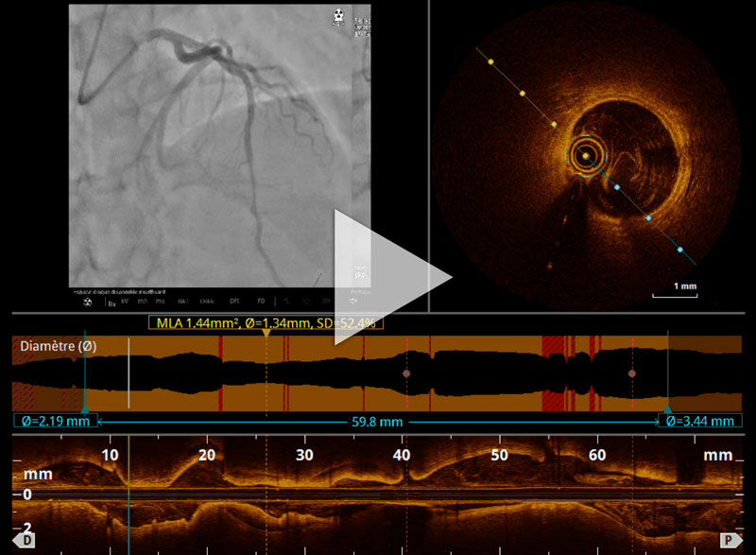
Task: Click the PD item in angiogram toolbar
Action: [260, 303]
